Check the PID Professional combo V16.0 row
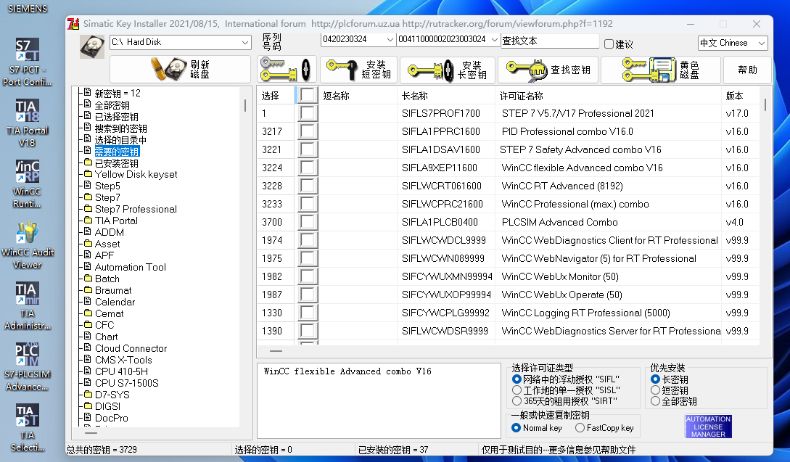 click(x=307, y=131)
